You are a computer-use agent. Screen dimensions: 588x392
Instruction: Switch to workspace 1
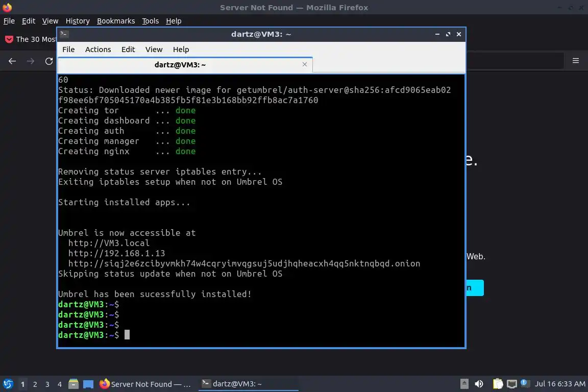23,384
